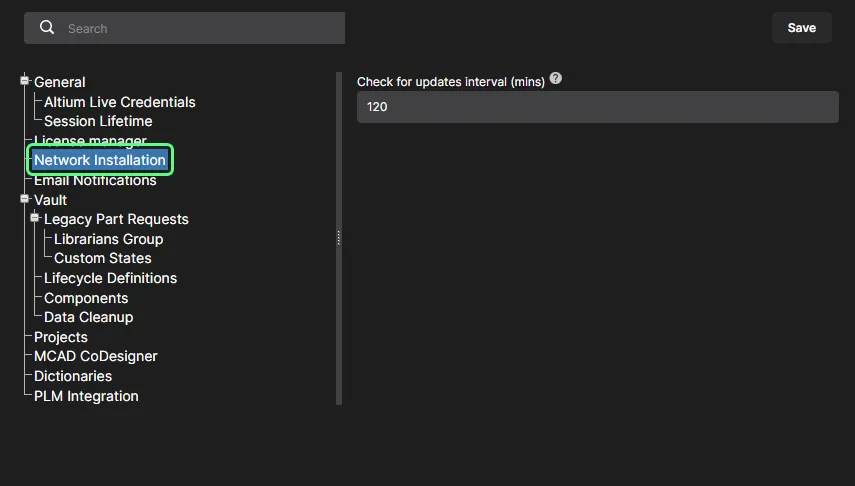Collapse the Vault tree node
Viewport: 855px width, 486px height.
click(x=26, y=199)
